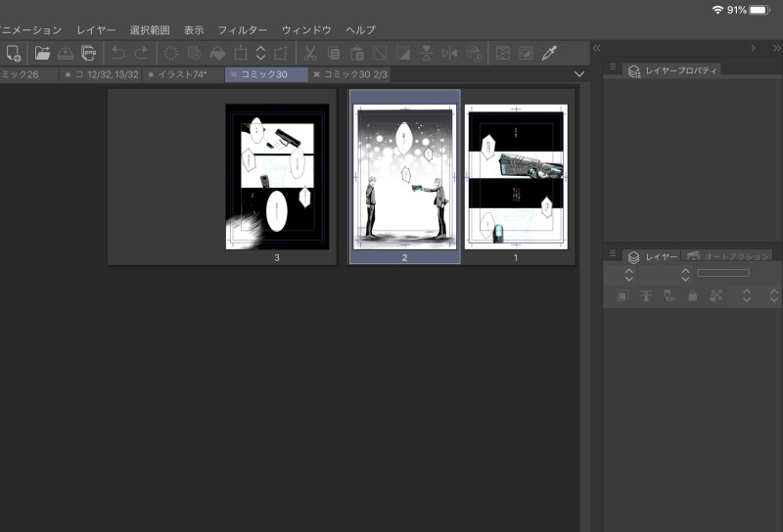Open the ニメーション menu
Image resolution: width=783 pixels, height=532 pixels.
tap(31, 30)
